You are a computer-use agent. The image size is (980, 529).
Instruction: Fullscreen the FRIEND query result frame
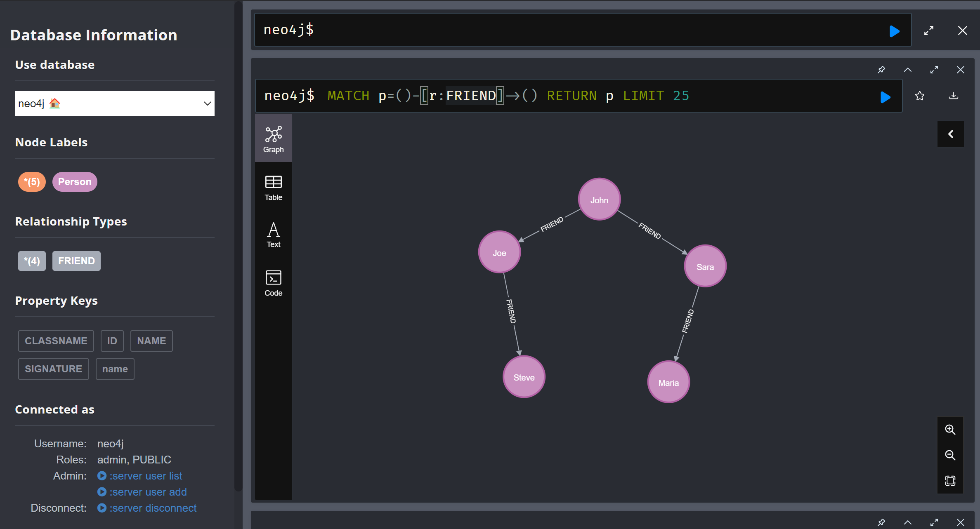(x=934, y=70)
